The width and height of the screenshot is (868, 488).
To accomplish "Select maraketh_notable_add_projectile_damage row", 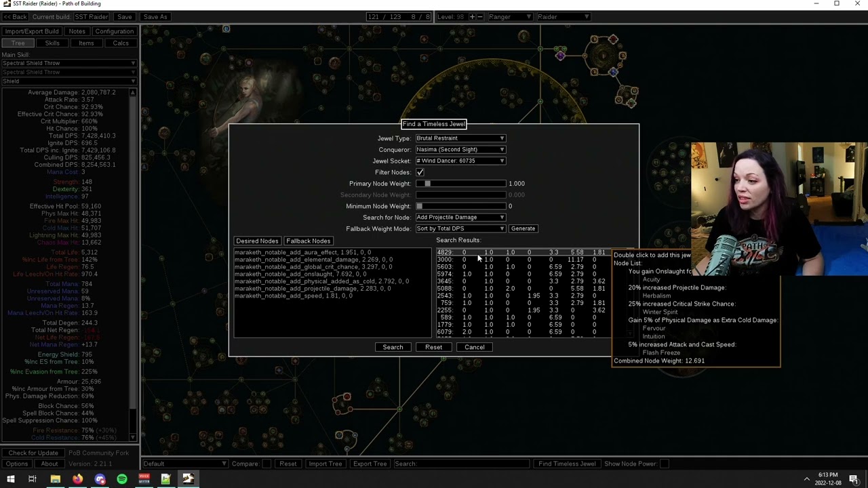I will 332,289.
